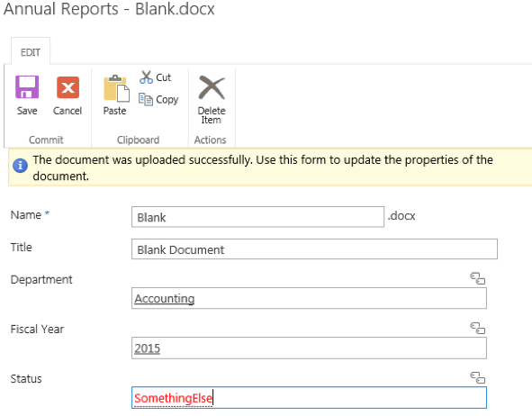
Task: Click the Title field with Blank Document
Action: [314, 249]
